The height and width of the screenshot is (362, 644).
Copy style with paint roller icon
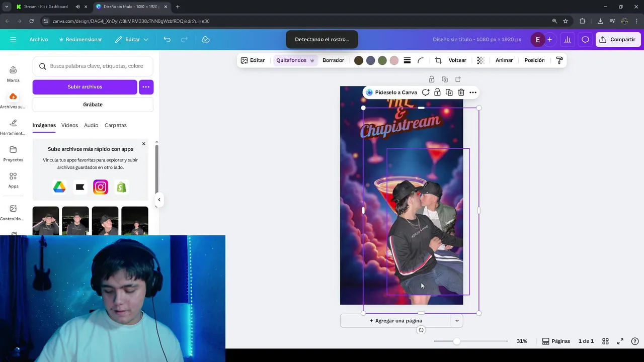[x=559, y=60]
